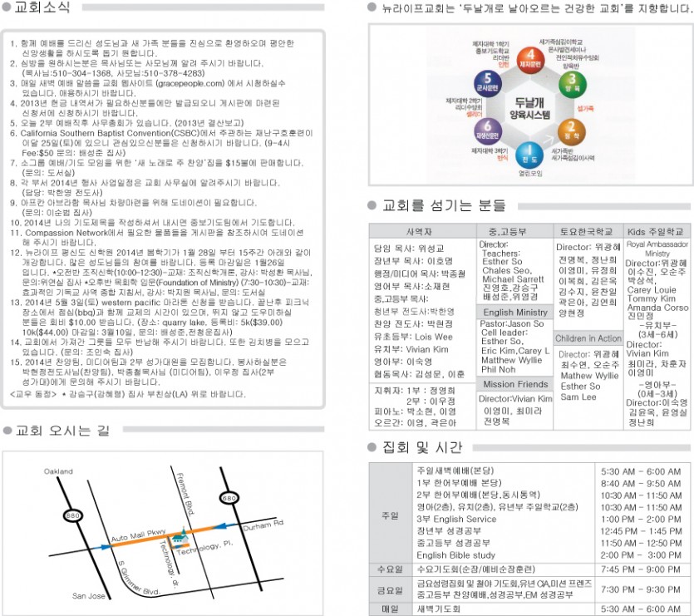Click the Oakland label on the map
The image size is (694, 616).
tap(58, 471)
